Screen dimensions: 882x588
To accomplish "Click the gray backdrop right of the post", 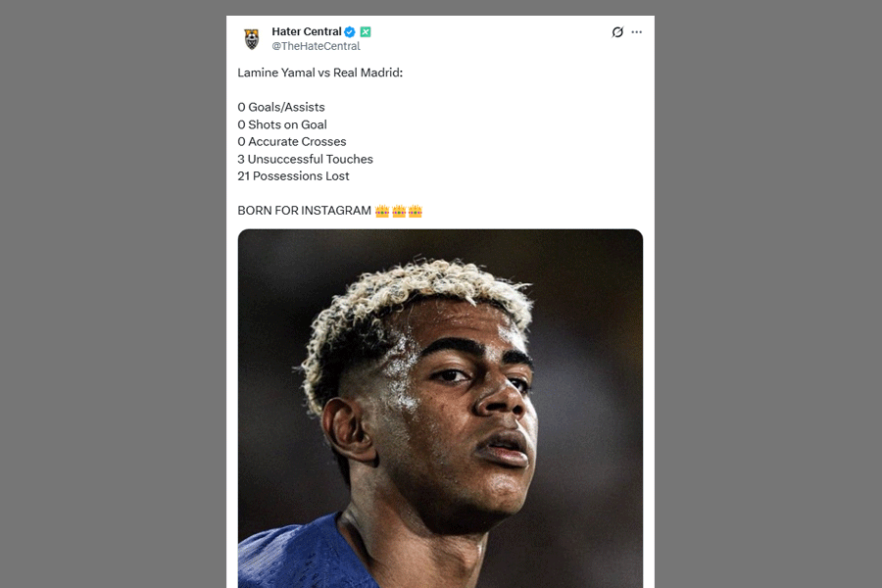I will (x=767, y=294).
